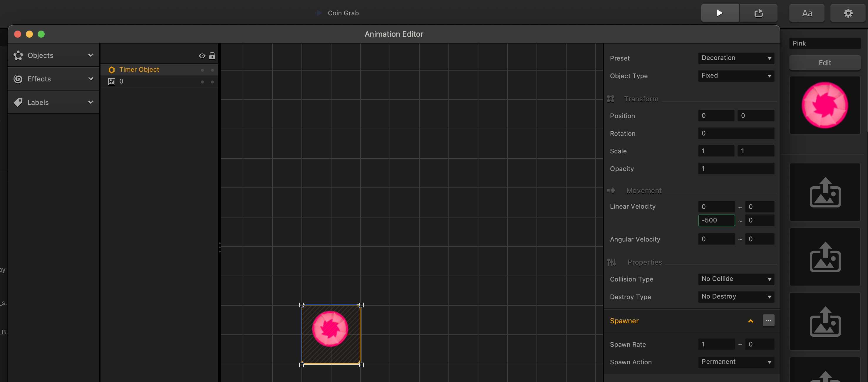This screenshot has width=868, height=382.
Task: Select the pink sprite thumbnail
Action: point(825,105)
